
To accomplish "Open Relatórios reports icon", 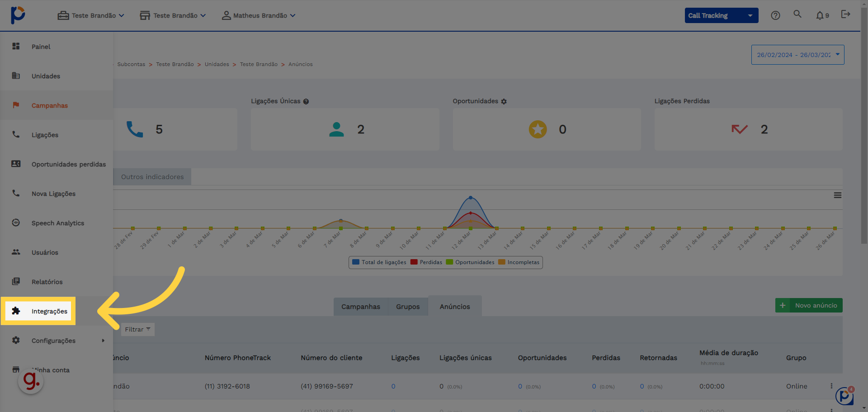I will pyautogui.click(x=16, y=281).
